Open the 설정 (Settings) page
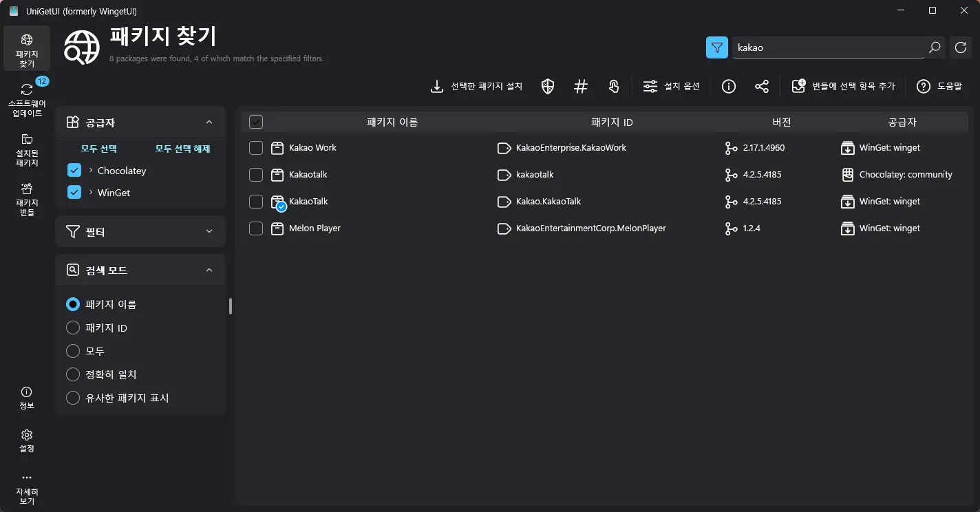The image size is (980, 512). pos(27,440)
